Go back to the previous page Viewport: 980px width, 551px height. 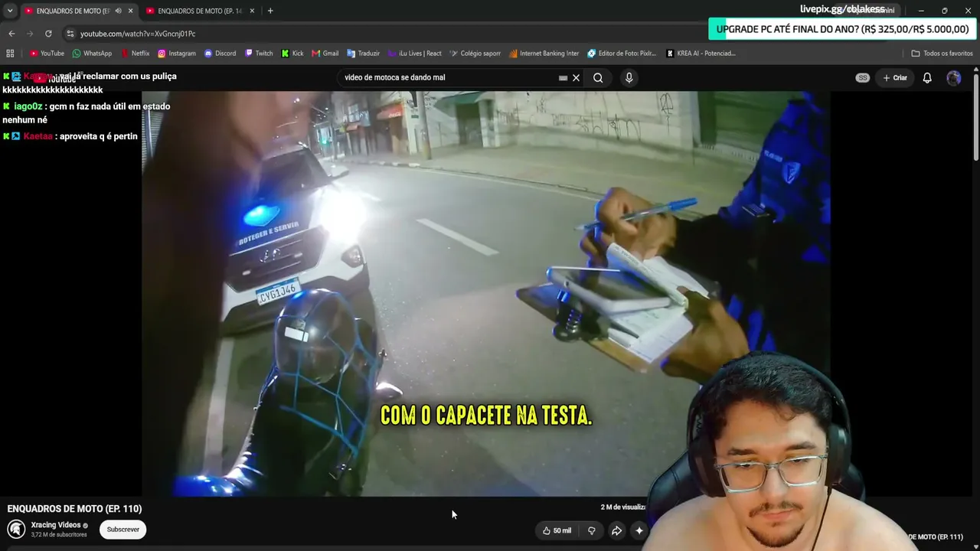pyautogui.click(x=11, y=34)
